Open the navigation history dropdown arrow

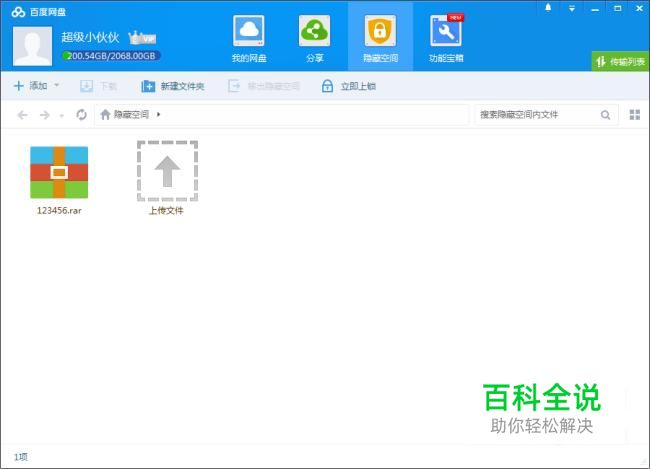pyautogui.click(x=62, y=115)
